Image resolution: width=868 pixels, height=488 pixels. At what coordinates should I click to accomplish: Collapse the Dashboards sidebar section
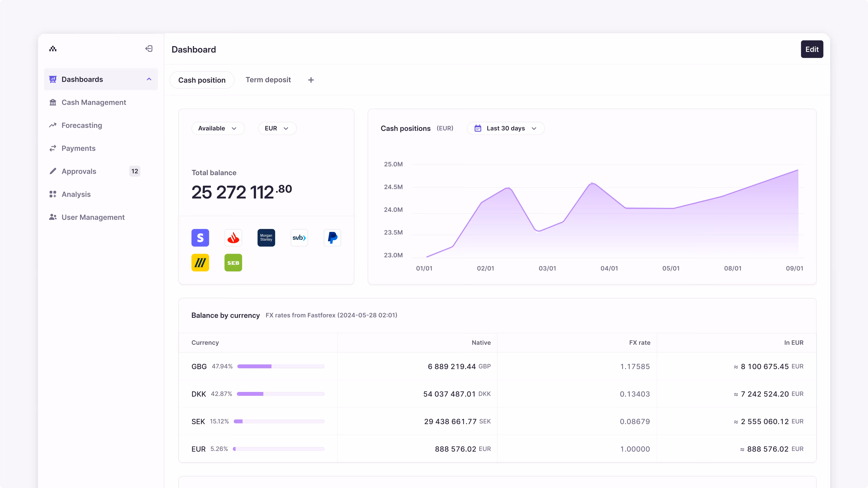[149, 79]
